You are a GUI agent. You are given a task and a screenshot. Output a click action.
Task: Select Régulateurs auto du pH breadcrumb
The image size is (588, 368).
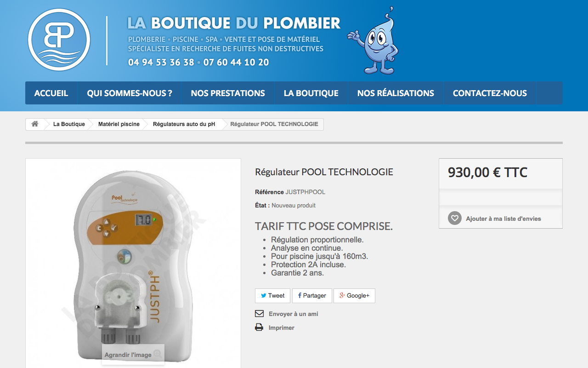click(x=184, y=124)
